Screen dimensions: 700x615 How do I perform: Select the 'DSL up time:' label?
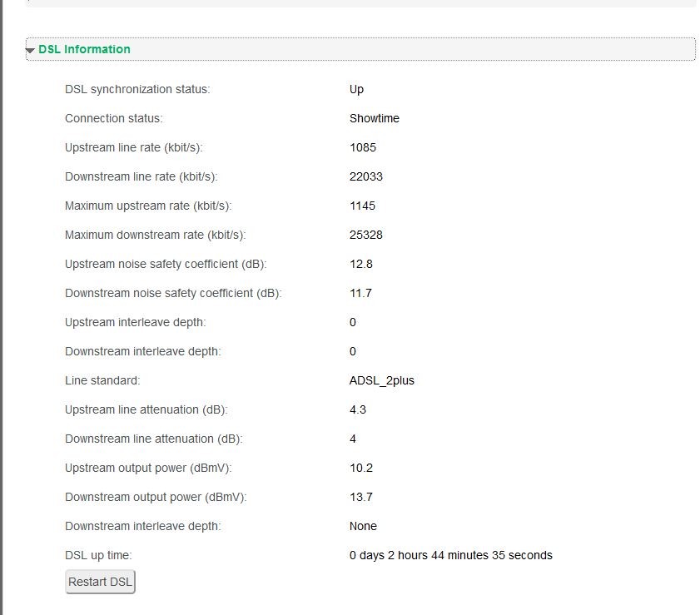click(x=98, y=555)
